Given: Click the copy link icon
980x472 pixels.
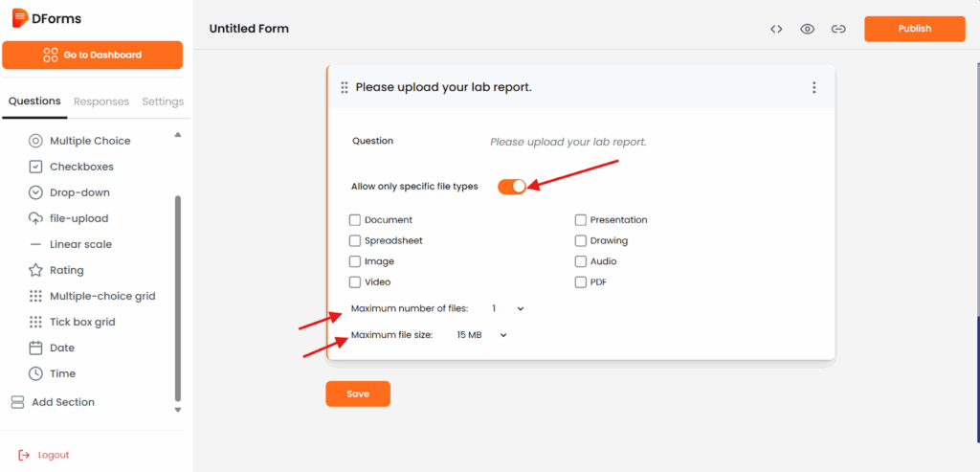Looking at the screenshot, I should (x=838, y=29).
